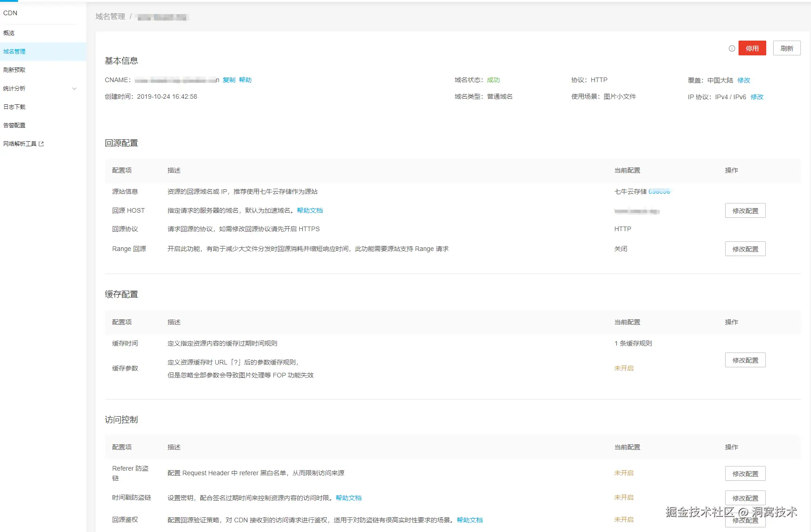Copy the CNAME with the 复制 link

(x=229, y=80)
